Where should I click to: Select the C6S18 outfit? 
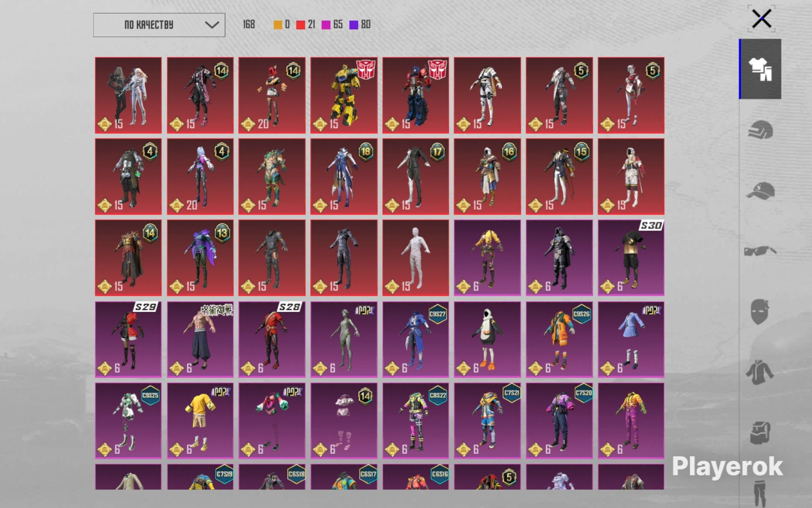point(272,477)
